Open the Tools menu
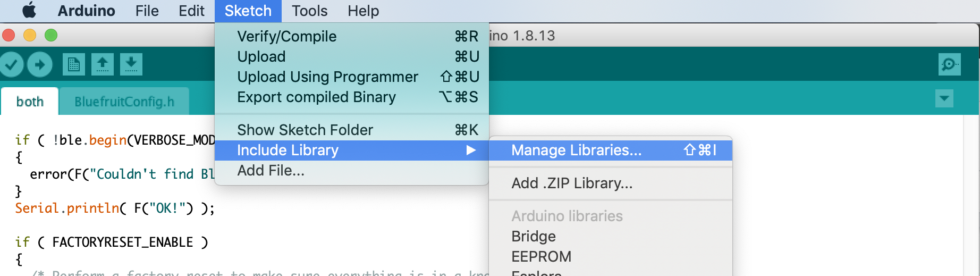 pos(309,11)
